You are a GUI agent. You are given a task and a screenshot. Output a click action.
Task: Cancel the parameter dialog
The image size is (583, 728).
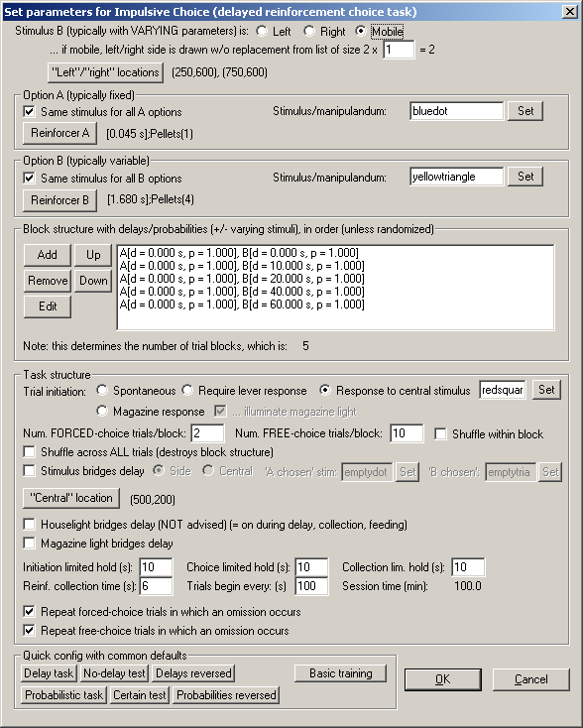pyautogui.click(x=531, y=679)
